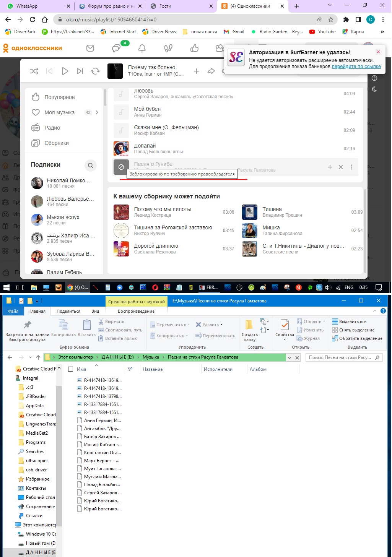The image size is (392, 557).
Task: Search subscriptions with the magnifier icon
Action: pos(90,166)
